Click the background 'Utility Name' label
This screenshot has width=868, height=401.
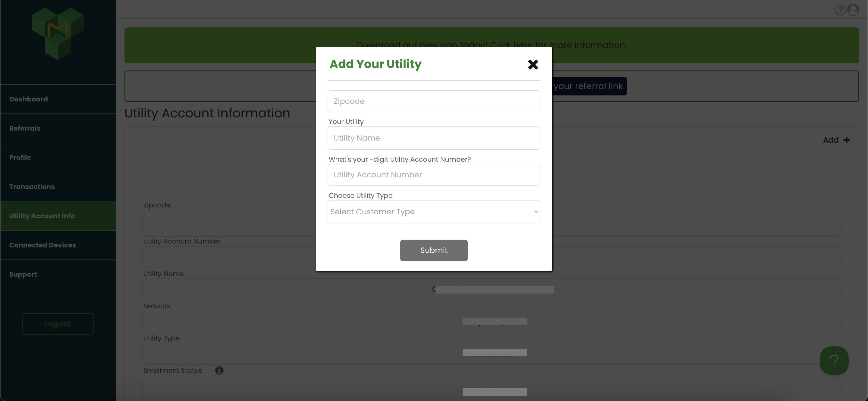[163, 273]
